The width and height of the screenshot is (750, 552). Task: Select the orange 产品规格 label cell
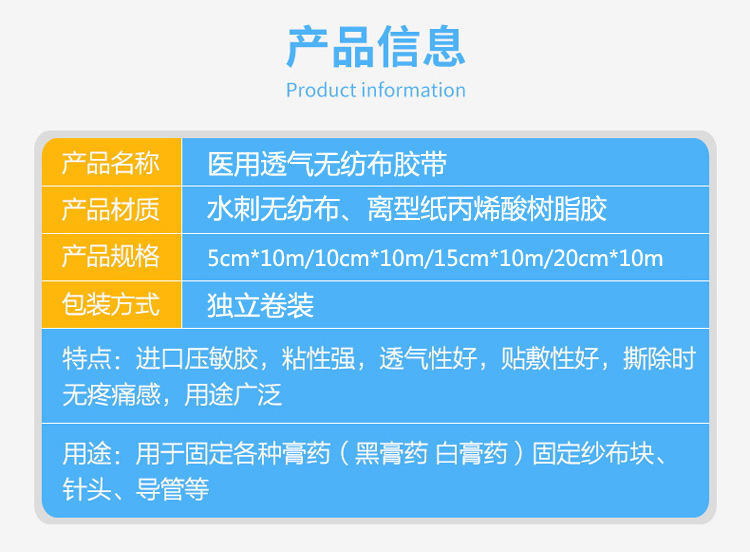point(110,256)
